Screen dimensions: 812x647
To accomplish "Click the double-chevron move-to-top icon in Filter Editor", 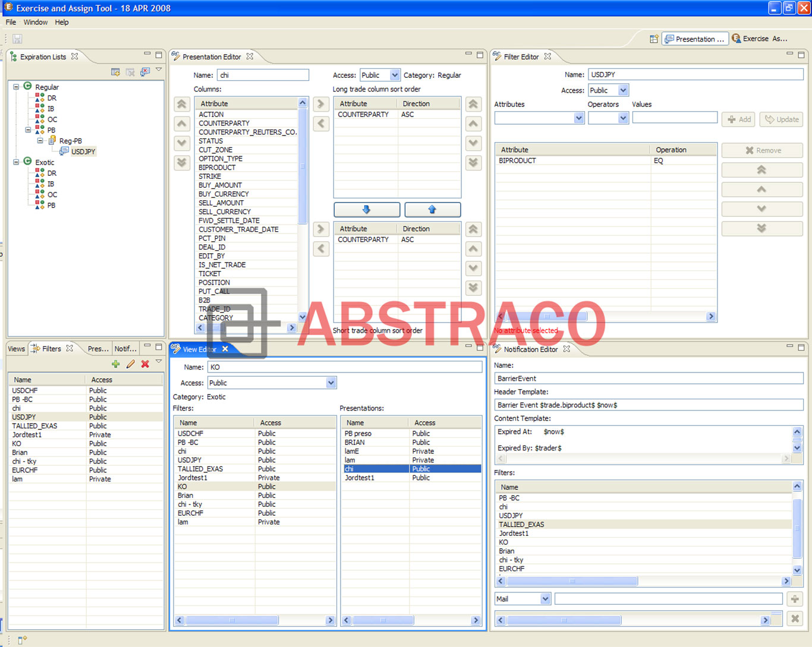I will point(761,170).
